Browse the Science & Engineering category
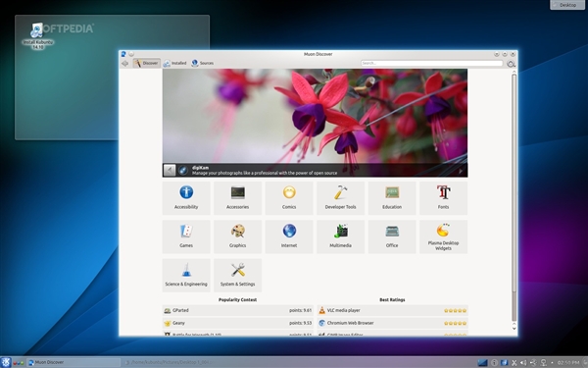 pos(186,275)
